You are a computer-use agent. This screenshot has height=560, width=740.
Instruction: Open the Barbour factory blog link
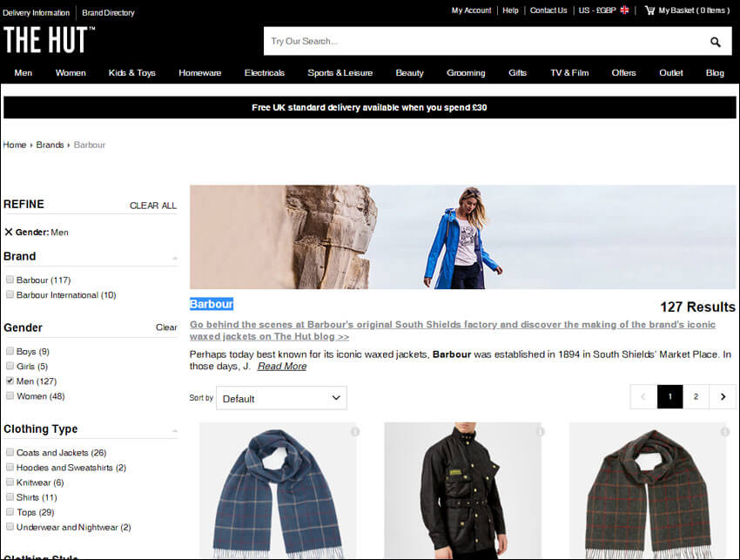coord(453,330)
